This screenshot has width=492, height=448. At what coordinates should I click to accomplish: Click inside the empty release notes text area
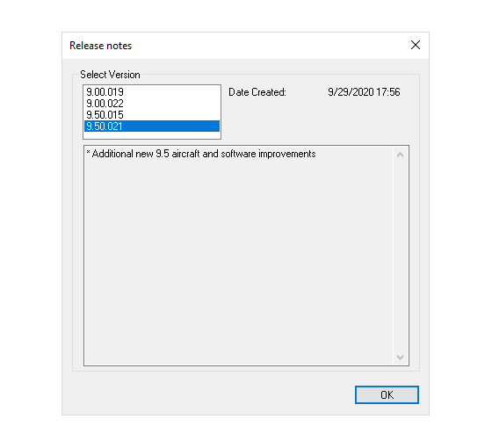click(x=238, y=260)
